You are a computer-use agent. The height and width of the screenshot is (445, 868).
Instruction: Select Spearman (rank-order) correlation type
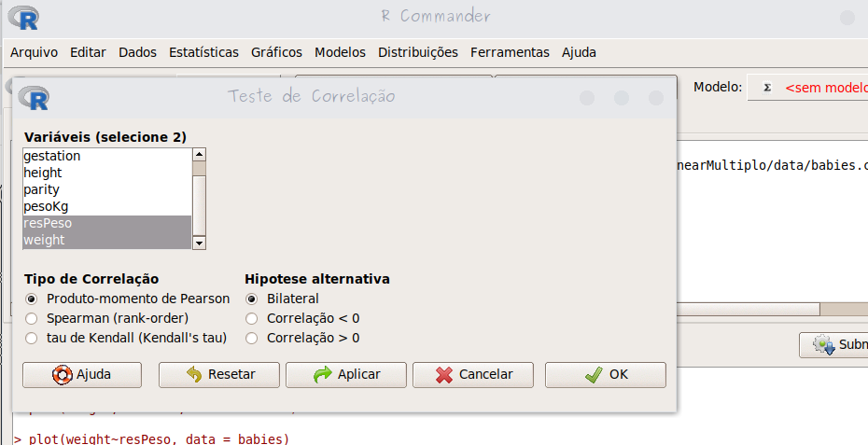coord(32,318)
